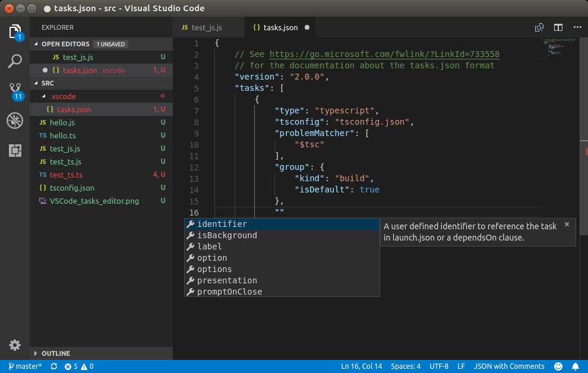Open hello.ts in the file tree
The width and height of the screenshot is (588, 373).
pyautogui.click(x=101, y=135)
